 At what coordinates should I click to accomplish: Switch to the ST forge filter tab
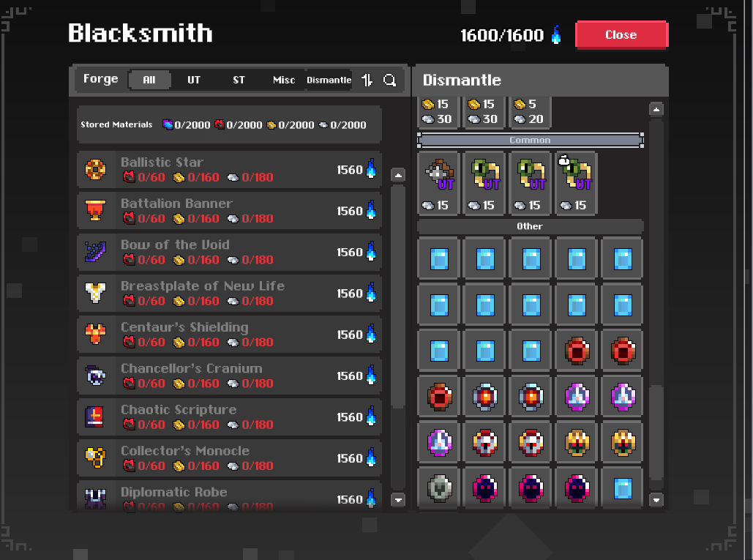point(239,80)
